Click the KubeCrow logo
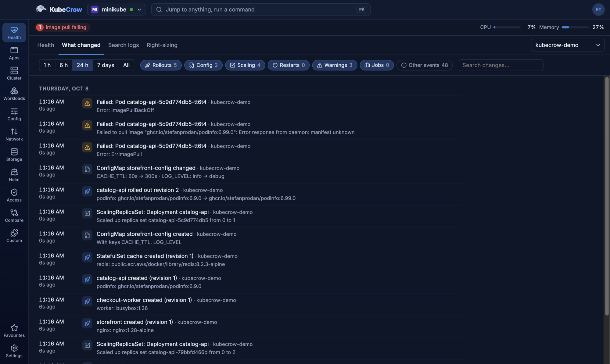 coord(59,9)
